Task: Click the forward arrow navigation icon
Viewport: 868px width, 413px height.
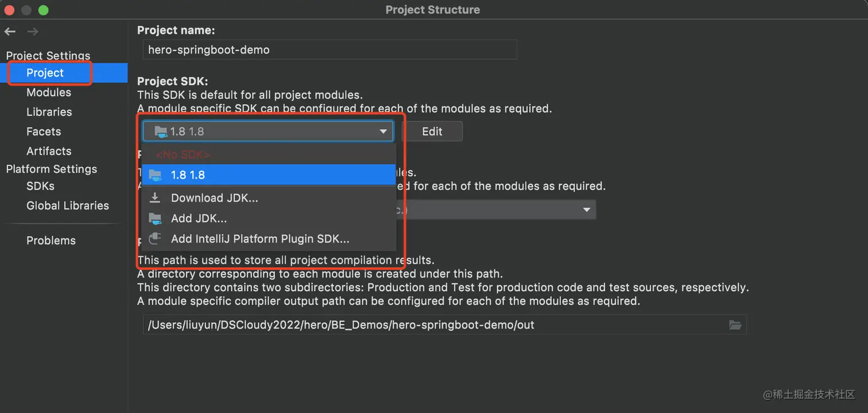Action: coord(33,32)
